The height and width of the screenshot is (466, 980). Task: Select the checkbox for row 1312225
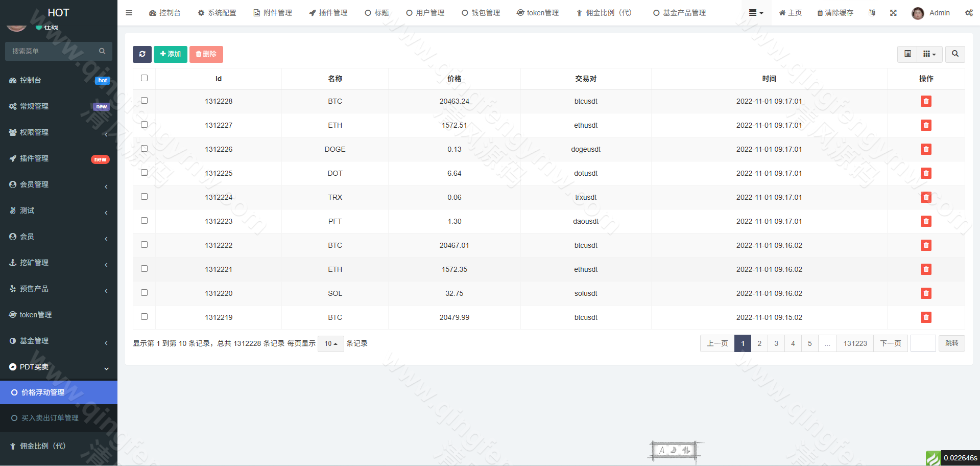tap(144, 173)
